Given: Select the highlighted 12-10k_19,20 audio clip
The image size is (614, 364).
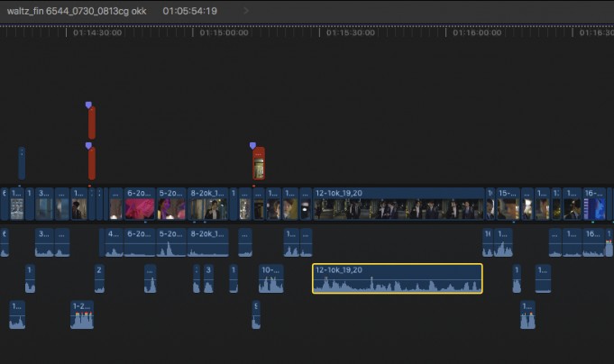Looking at the screenshot, I should (x=397, y=278).
